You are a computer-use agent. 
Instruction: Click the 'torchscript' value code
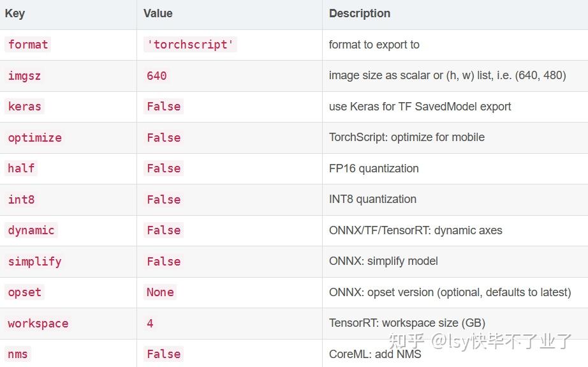[191, 45]
